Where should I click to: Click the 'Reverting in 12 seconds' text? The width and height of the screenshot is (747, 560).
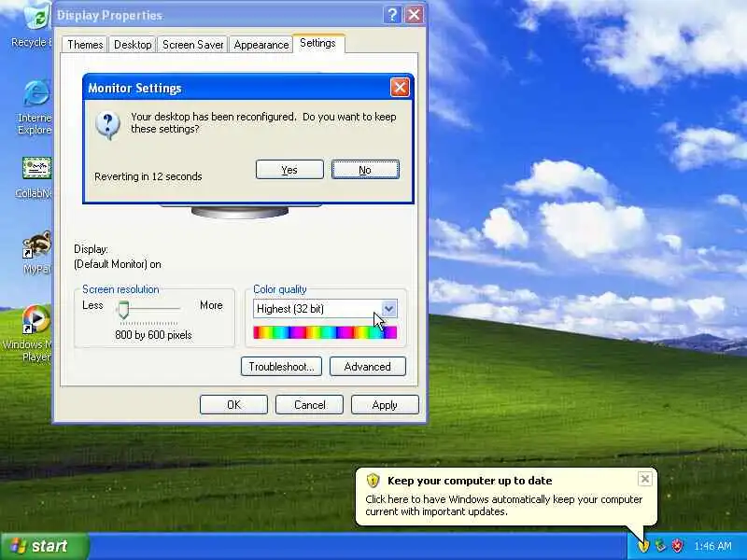[x=148, y=176]
